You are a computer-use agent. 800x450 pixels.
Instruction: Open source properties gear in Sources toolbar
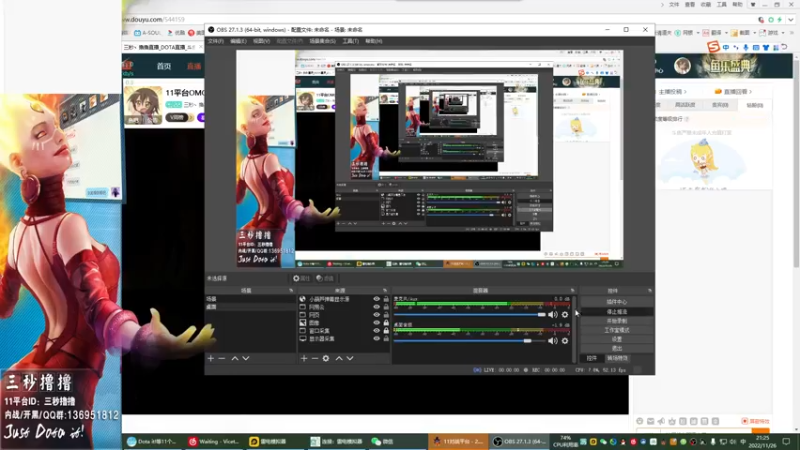pos(326,359)
